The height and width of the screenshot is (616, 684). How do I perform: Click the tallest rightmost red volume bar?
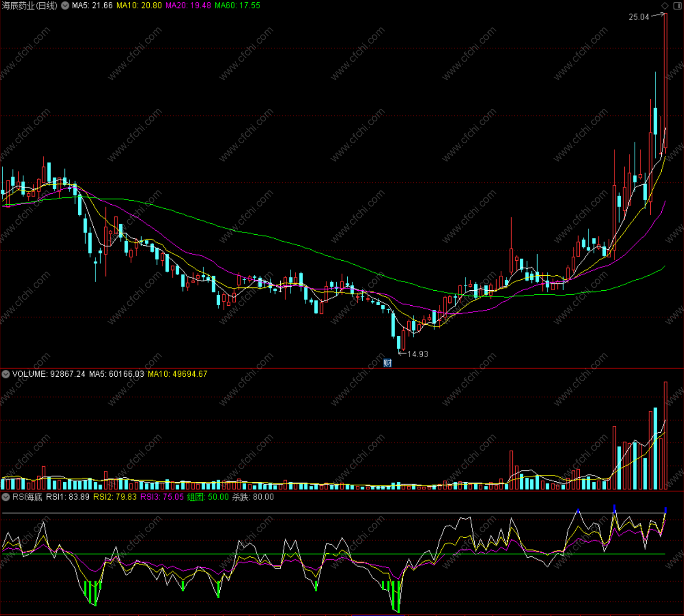pyautogui.click(x=665, y=435)
